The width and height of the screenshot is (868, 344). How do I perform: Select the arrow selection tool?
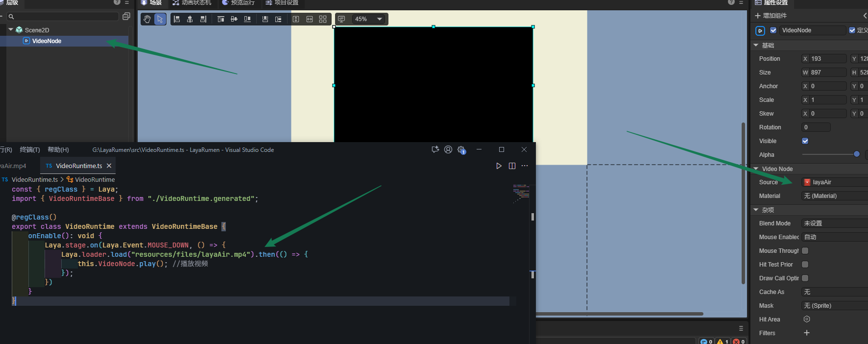[160, 19]
